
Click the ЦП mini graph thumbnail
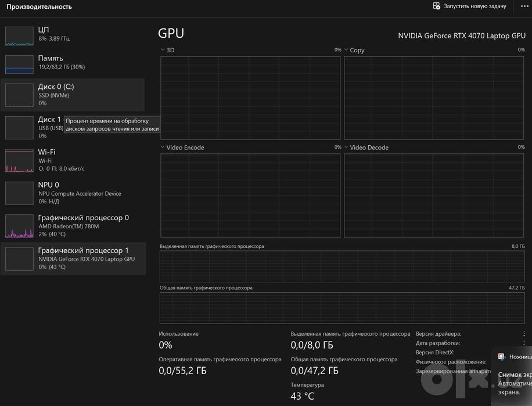19,36
